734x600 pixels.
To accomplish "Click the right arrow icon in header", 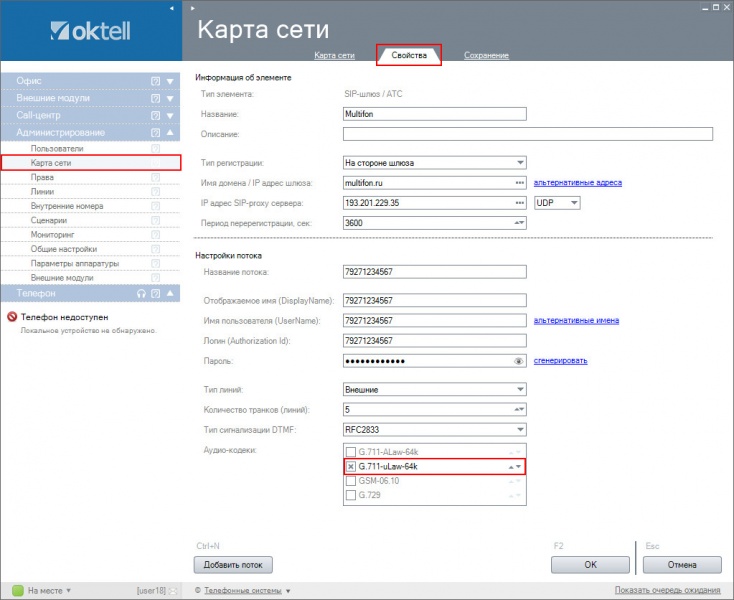I will tap(192, 8).
